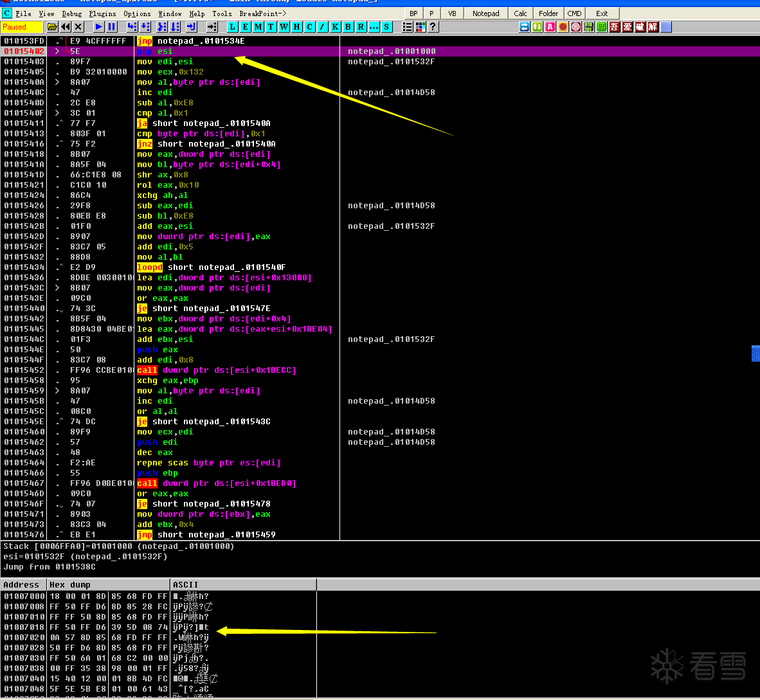Click the green binary 010101 icon
The width and height of the screenshot is (760, 700).
pos(589,27)
